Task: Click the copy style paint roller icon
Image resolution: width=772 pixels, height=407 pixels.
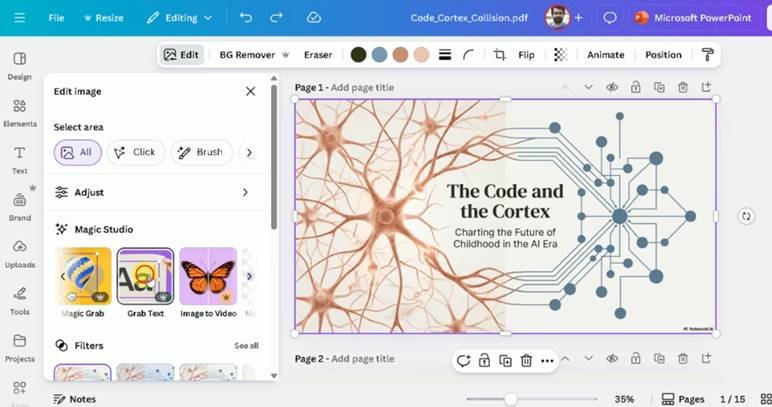Action: click(708, 55)
